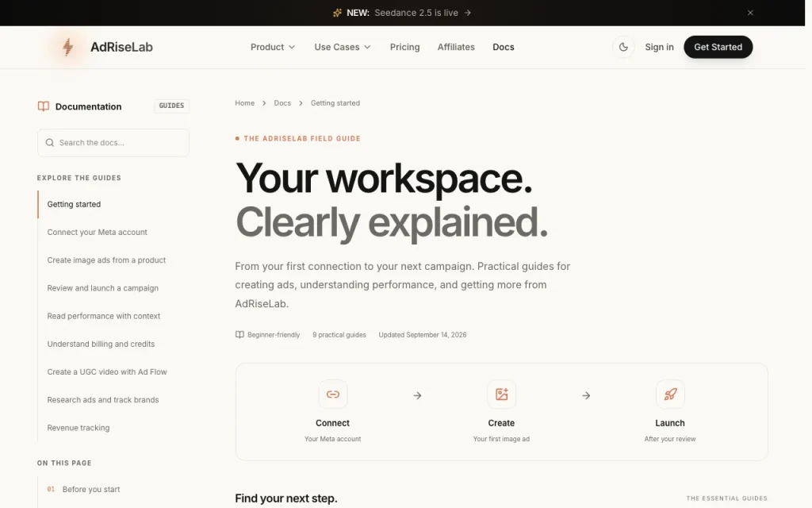Dismiss the announcement banner with X
The image size is (812, 508).
750,13
